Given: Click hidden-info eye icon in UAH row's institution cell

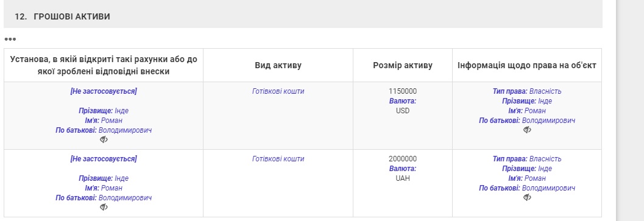Looking at the screenshot, I should pyautogui.click(x=104, y=207).
